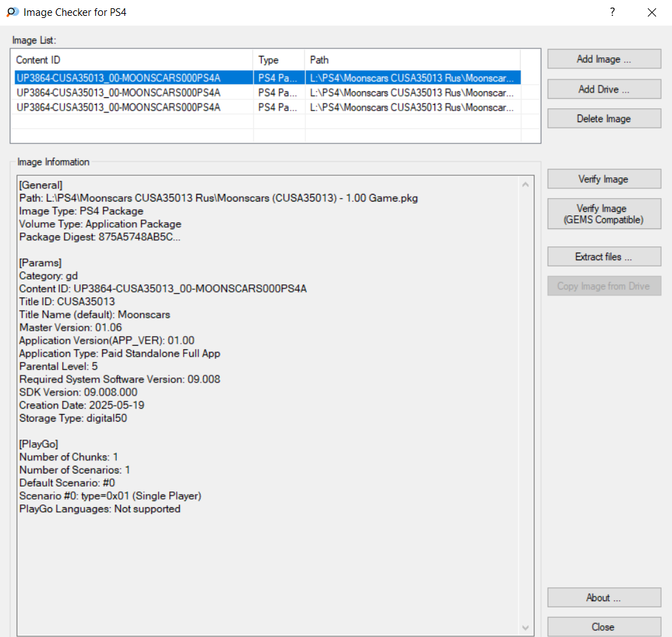
Task: Run Verify Image (GEMS Compatible)
Action: point(604,214)
